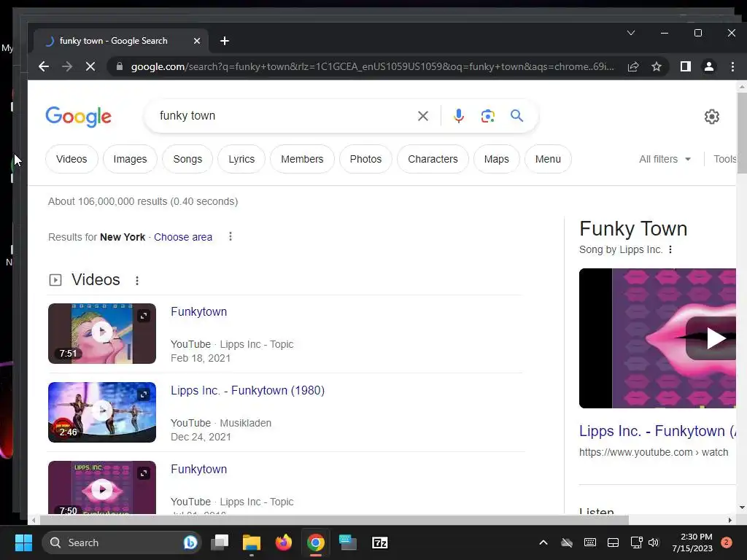747x560 pixels.
Task: Open a new Chrome tab
Action: point(225,41)
